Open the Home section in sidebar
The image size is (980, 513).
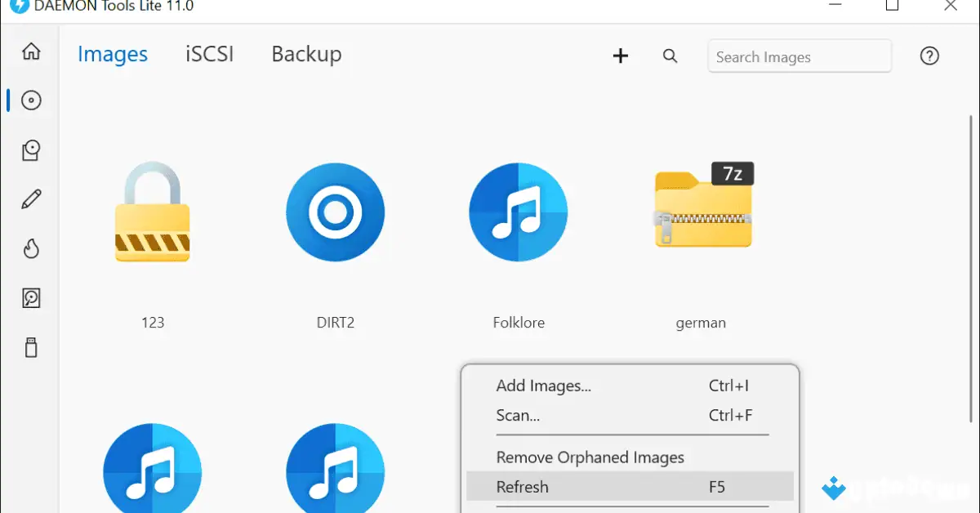[30, 51]
